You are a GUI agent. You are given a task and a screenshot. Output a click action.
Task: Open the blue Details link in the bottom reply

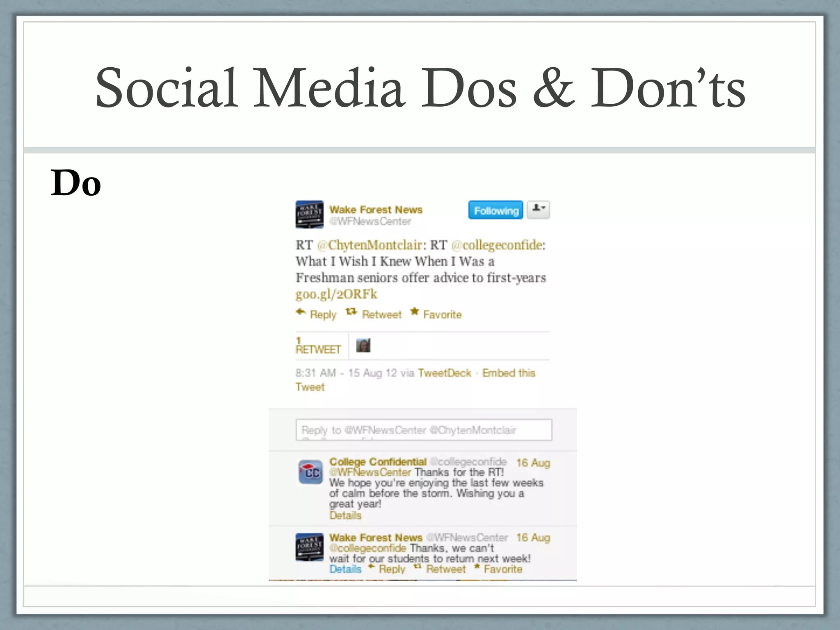coord(345,569)
